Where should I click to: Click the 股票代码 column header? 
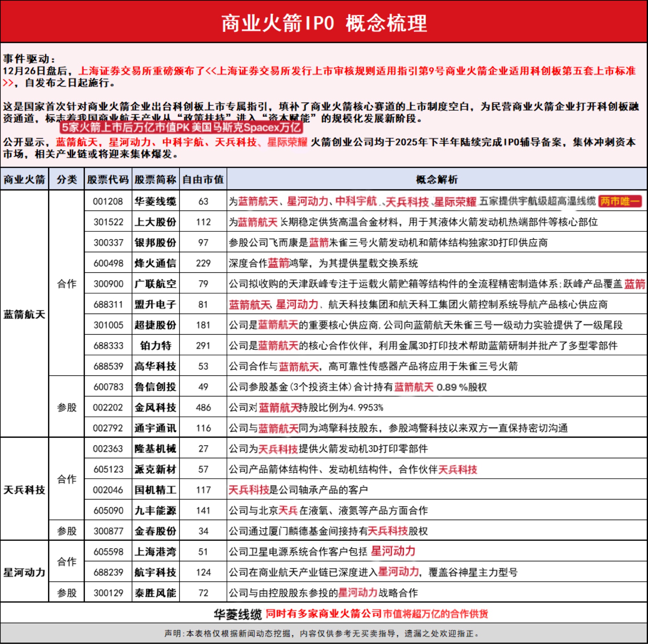(108, 180)
